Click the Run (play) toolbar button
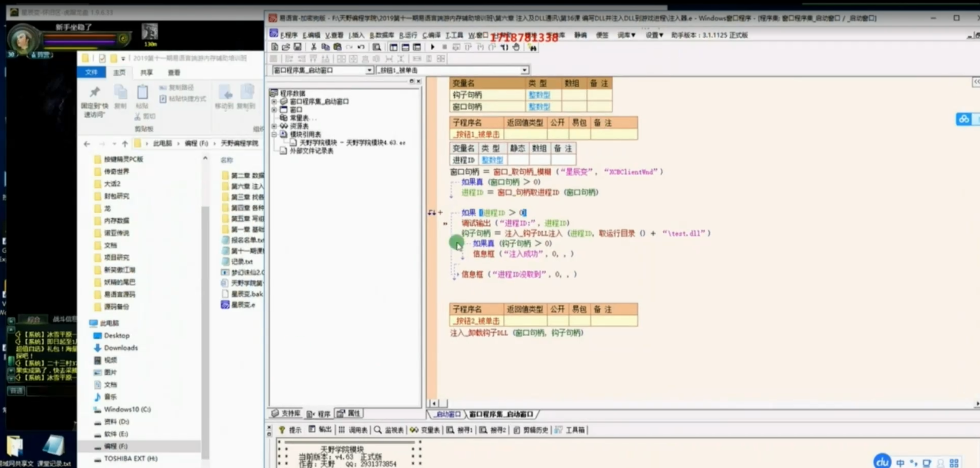 click(433, 47)
